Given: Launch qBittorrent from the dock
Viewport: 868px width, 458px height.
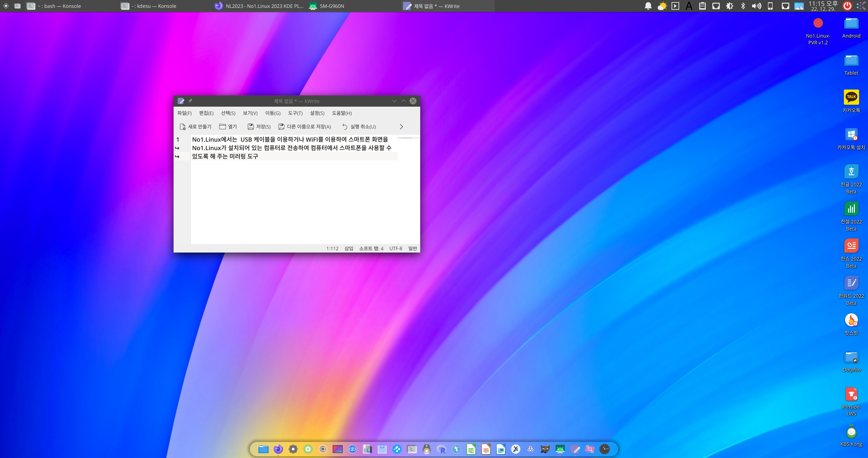Looking at the screenshot, I should click(352, 449).
